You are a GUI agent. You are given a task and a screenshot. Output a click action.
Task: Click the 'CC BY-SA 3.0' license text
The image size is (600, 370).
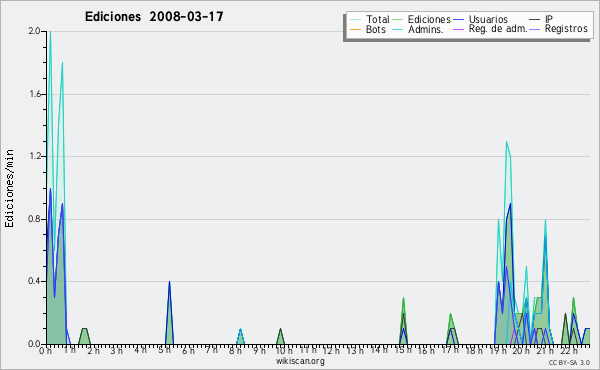click(569, 363)
